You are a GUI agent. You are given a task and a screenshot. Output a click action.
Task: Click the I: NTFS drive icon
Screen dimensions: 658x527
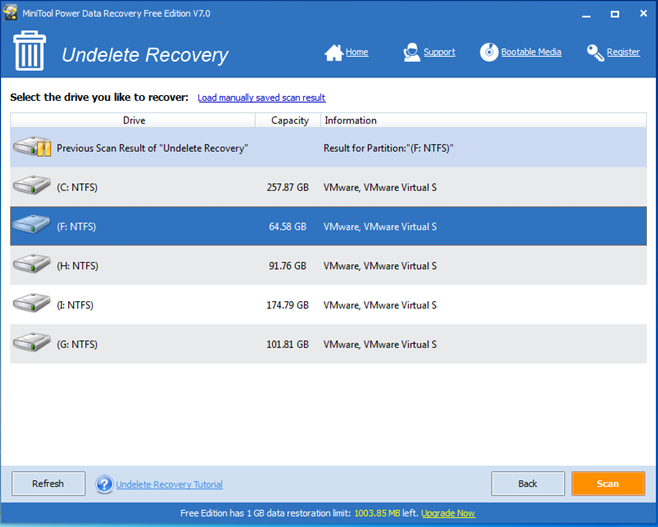[x=31, y=303]
